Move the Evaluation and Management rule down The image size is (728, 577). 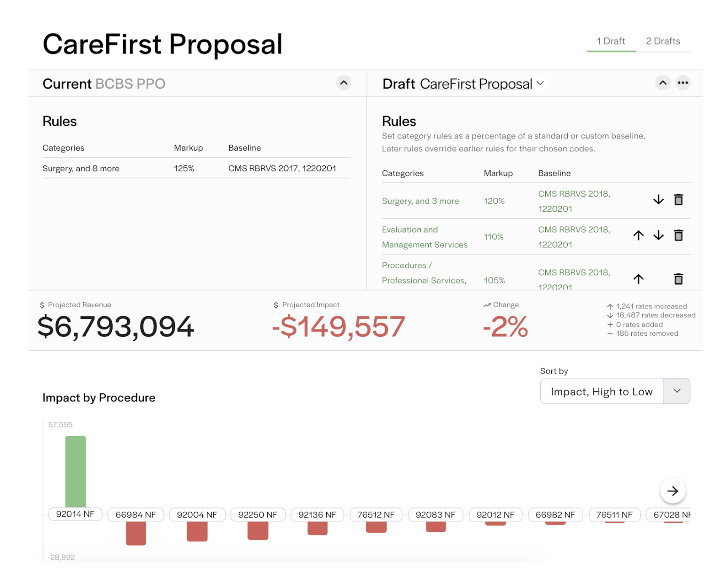pos(658,235)
